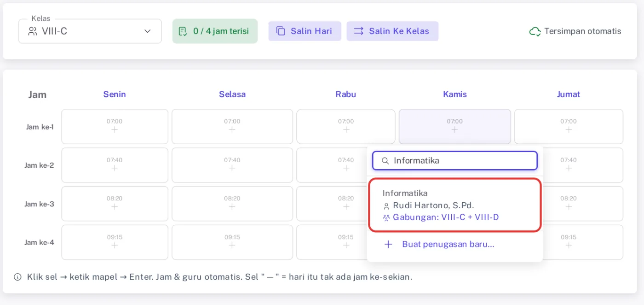Click the plus icon in Selasa Jam ke-2

232,169
